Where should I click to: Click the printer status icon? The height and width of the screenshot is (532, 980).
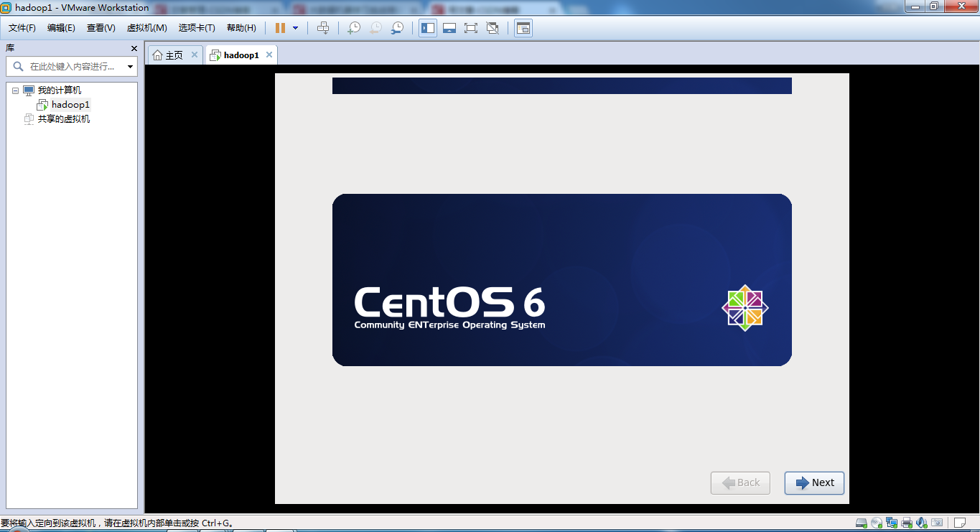(907, 523)
